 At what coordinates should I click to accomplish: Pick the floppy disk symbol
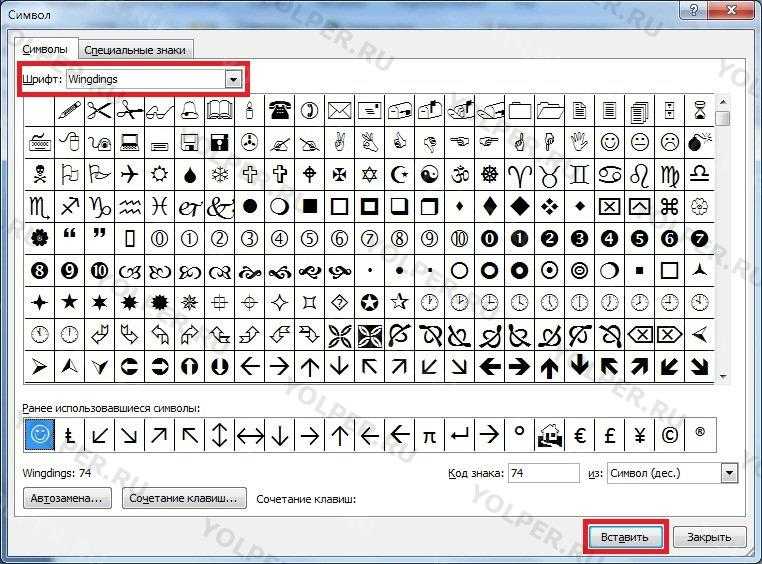(x=189, y=142)
